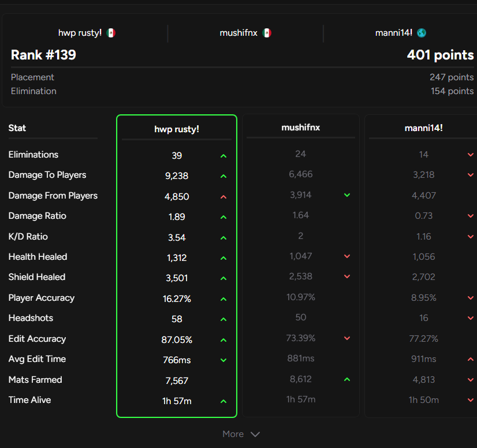Click green arrow beside 58 headshots

(x=223, y=319)
